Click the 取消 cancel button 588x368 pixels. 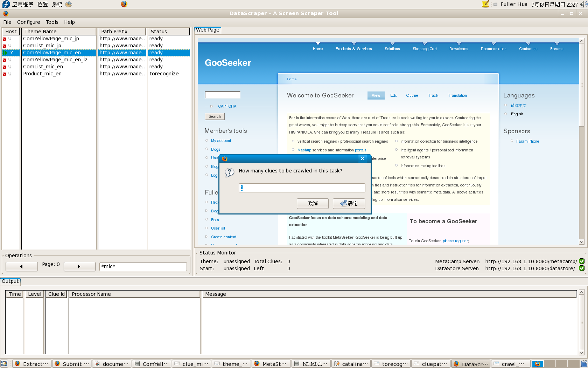point(313,204)
